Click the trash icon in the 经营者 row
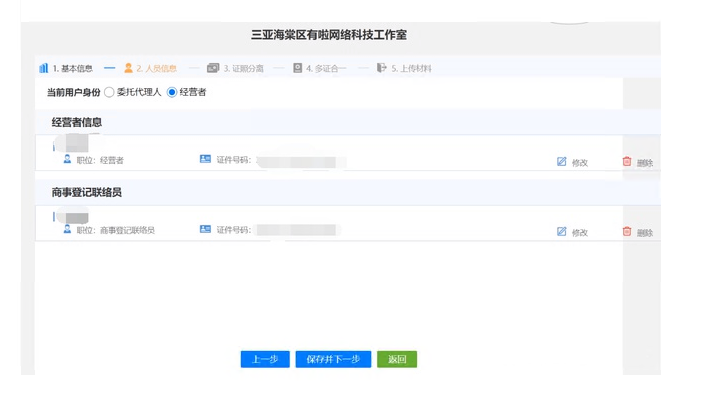This screenshot has width=708, height=396. click(627, 161)
